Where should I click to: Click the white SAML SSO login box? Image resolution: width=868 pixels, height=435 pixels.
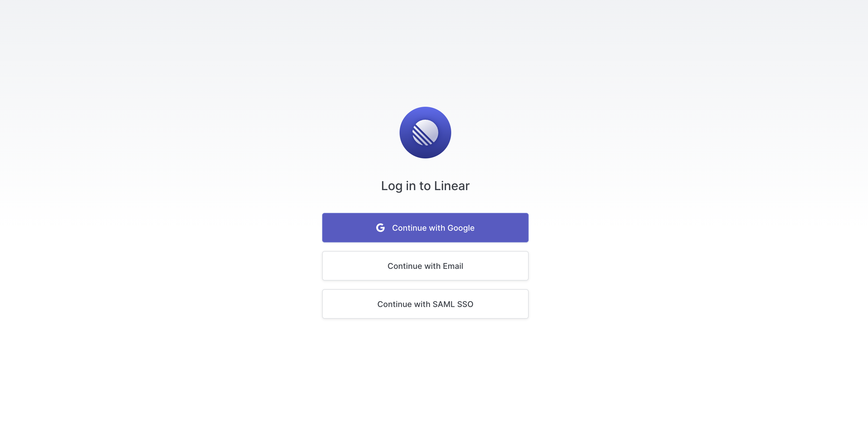tap(425, 304)
